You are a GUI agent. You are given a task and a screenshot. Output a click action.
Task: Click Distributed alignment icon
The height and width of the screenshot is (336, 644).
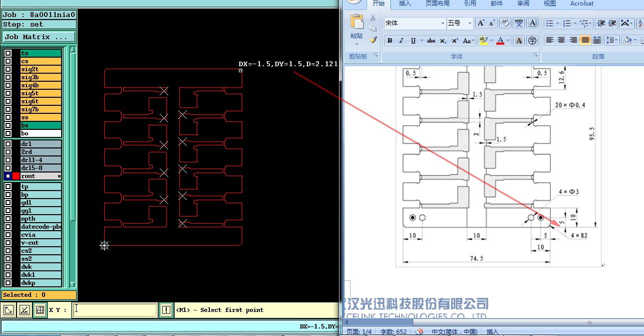597,41
